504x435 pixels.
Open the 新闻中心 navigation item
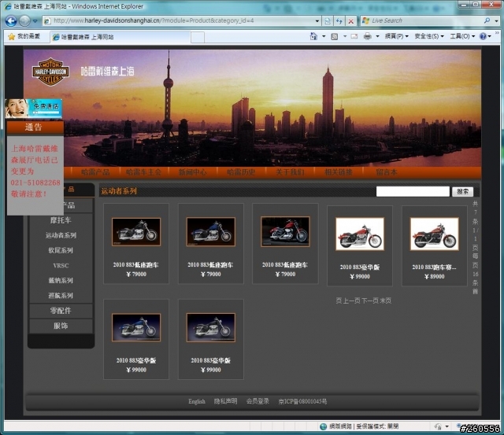click(x=192, y=172)
